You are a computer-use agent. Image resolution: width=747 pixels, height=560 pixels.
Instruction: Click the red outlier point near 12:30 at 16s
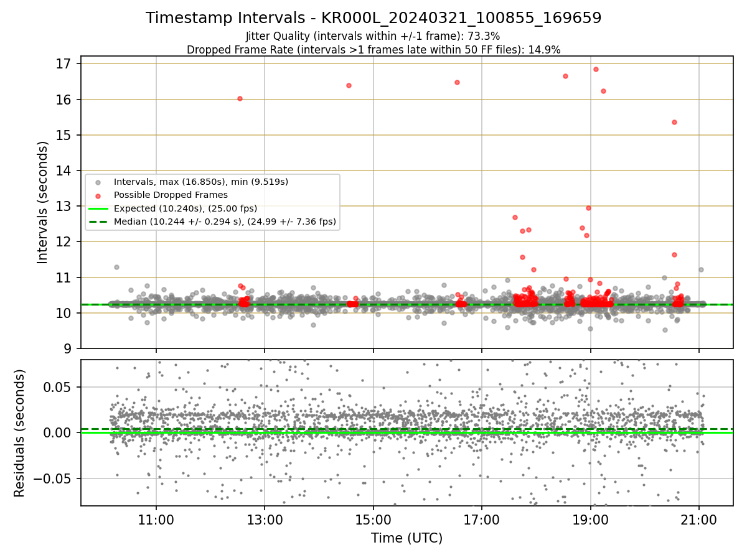click(240, 98)
